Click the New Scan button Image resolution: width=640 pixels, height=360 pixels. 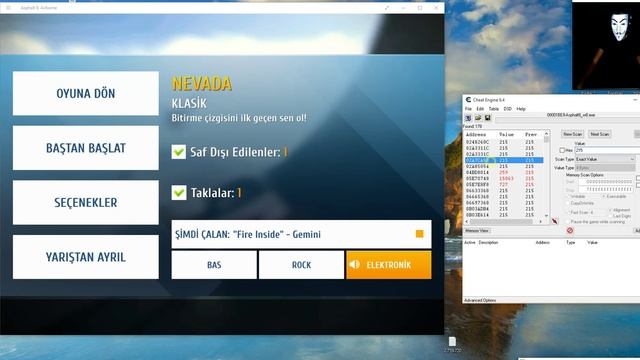click(572, 134)
